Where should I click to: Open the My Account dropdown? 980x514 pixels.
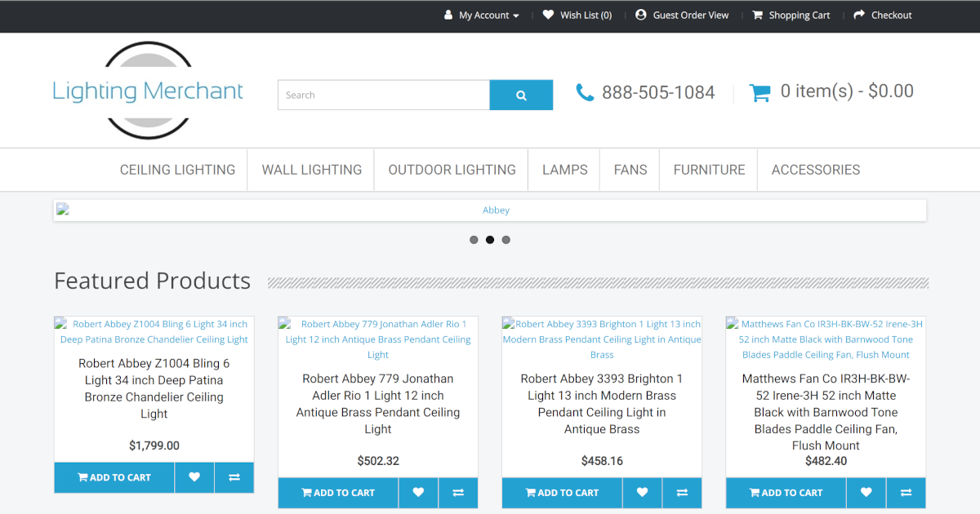482,16
